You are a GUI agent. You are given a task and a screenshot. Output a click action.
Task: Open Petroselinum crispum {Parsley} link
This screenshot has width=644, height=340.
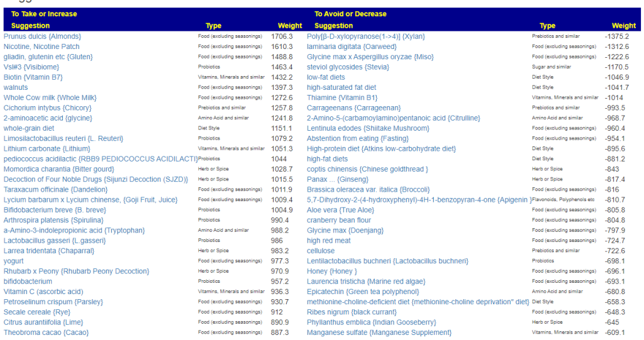[x=53, y=302]
